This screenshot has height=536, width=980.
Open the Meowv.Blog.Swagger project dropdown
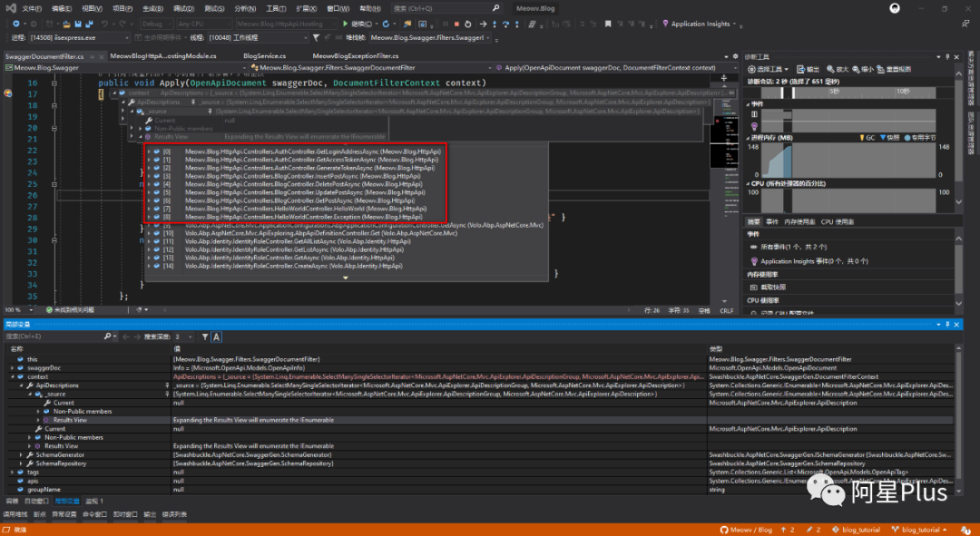pyautogui.click(x=127, y=67)
